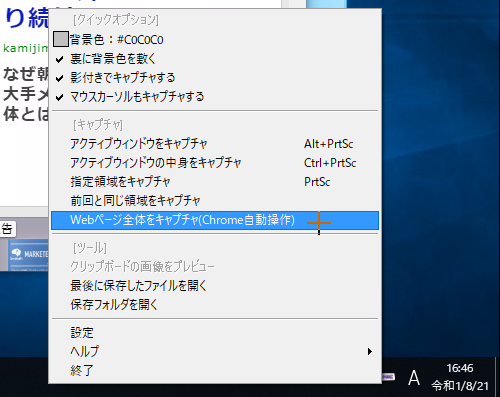Open 設定 from the context menu
The image size is (500, 397).
(x=215, y=333)
